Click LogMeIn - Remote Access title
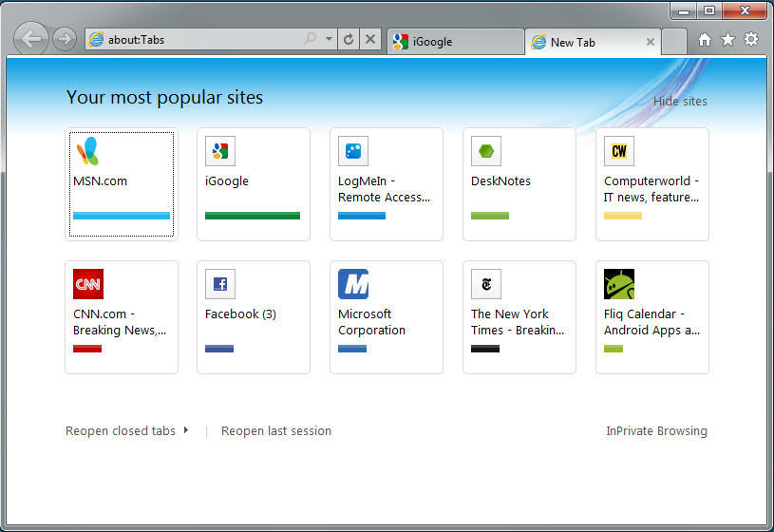 tap(384, 189)
